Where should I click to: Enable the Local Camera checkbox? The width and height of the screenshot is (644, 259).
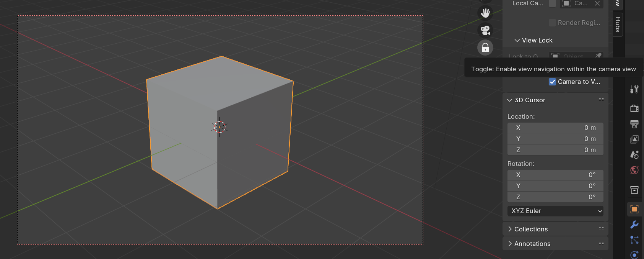552,3
